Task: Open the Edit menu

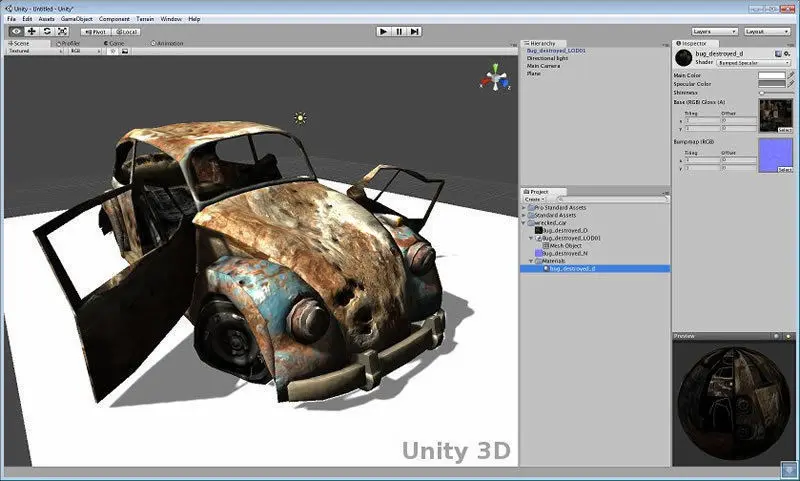Action: [27, 19]
